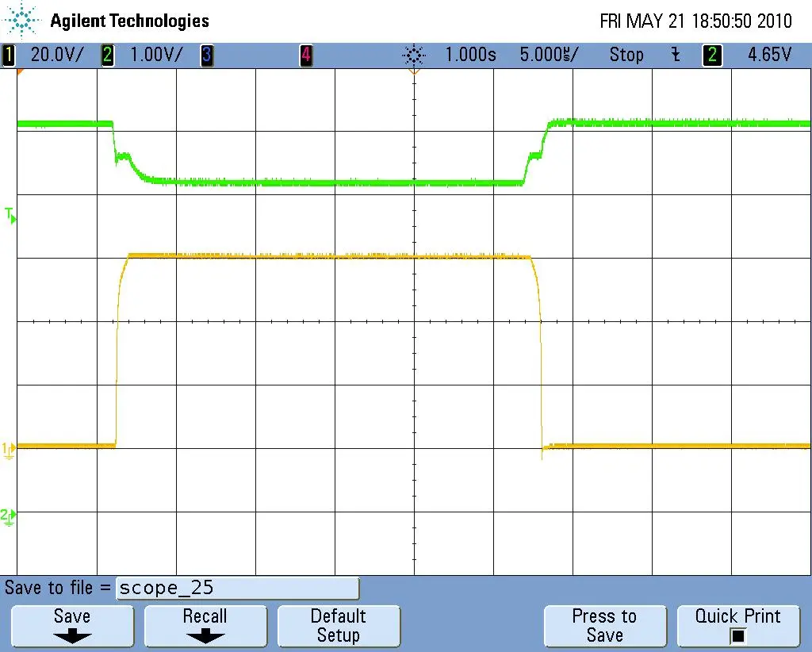Screen dimensions: 812x652
Task: Click the falling edge trigger slope icon
Action: click(x=676, y=55)
